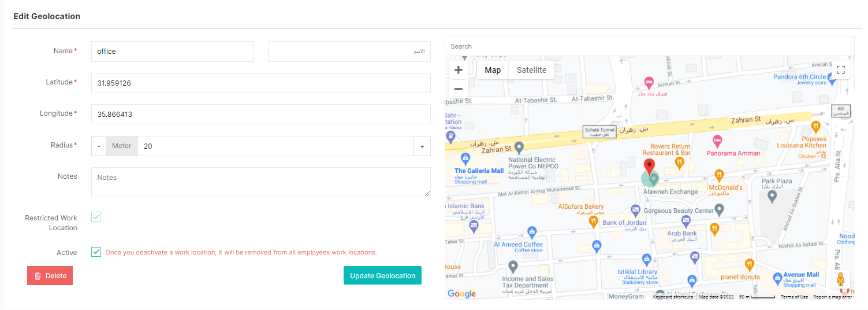
Task: Click Panorama Amman hotel marker
Action: (x=717, y=141)
